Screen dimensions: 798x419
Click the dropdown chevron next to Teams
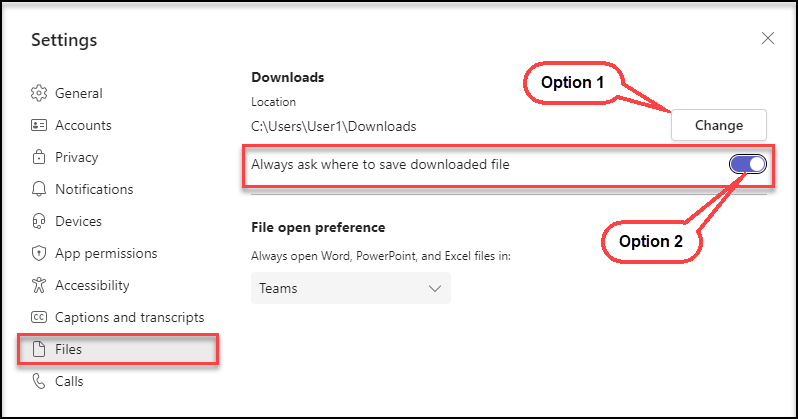click(434, 288)
